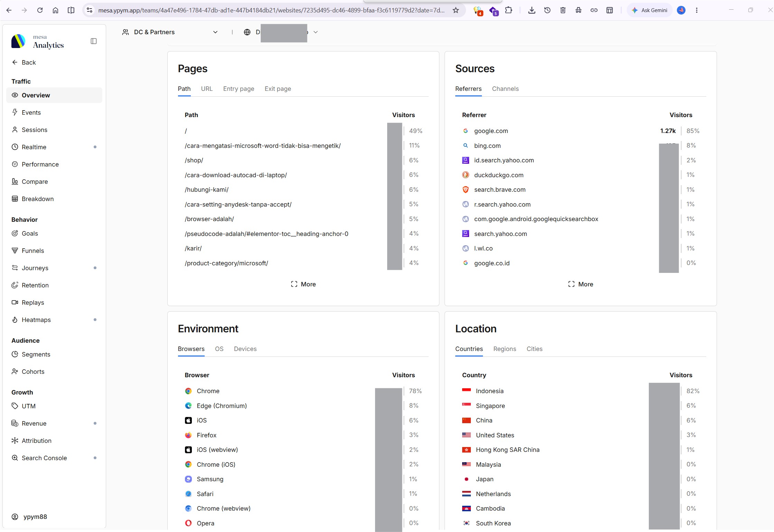Open the ypym88 user account menu

(x=30, y=517)
